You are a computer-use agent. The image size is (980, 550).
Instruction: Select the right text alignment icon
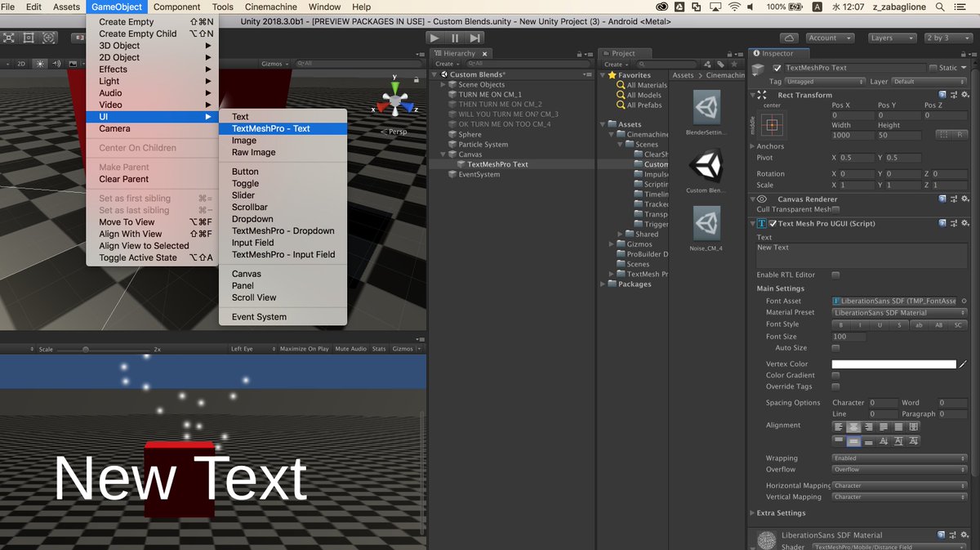coord(869,427)
